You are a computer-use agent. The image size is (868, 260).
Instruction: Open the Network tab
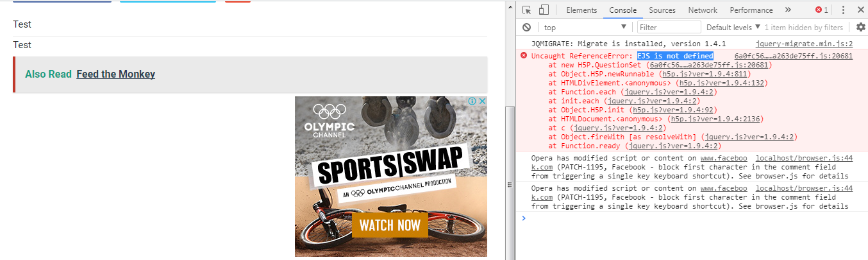pyautogui.click(x=703, y=10)
